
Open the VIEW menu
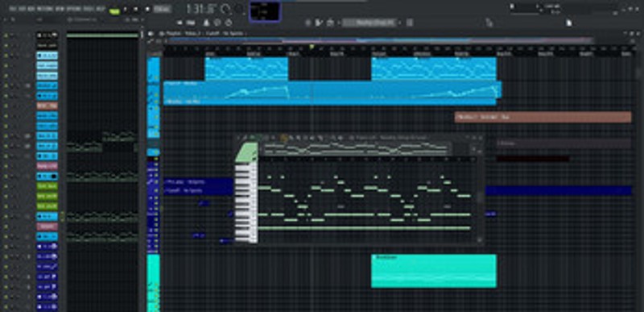[60, 9]
